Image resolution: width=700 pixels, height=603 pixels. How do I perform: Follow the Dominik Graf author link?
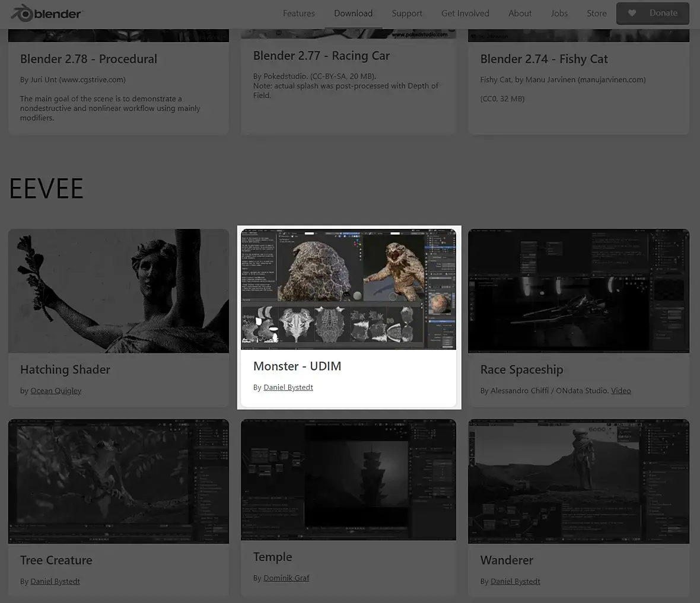[286, 578]
